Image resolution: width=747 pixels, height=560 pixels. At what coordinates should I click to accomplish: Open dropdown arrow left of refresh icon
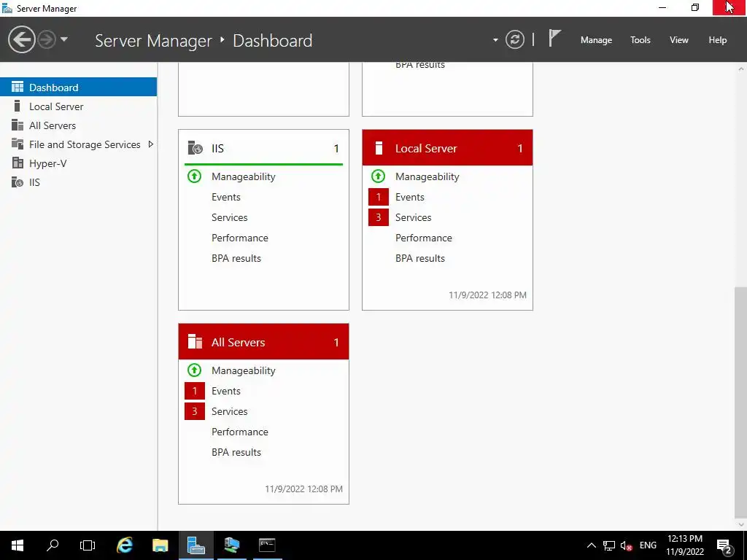[x=495, y=40]
